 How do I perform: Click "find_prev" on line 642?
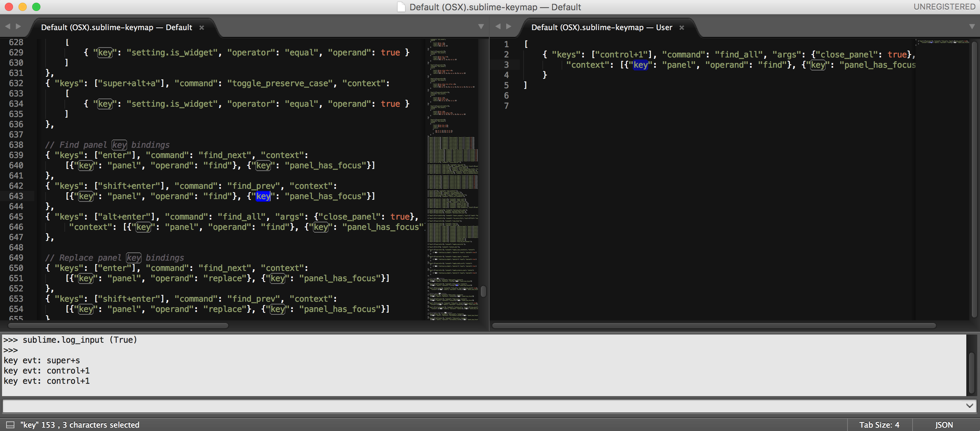click(x=253, y=186)
